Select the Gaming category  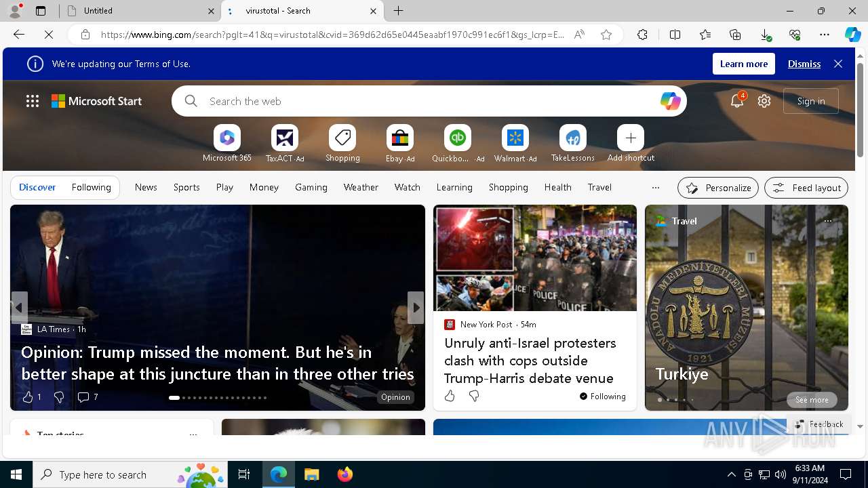click(311, 187)
